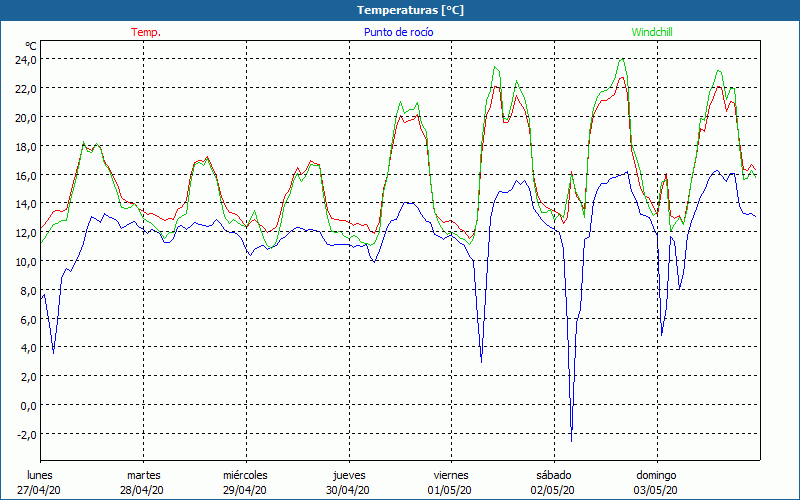Screen dimensions: 800x500
Task: Click the '8,0' y-axis value
Action: 29,290
